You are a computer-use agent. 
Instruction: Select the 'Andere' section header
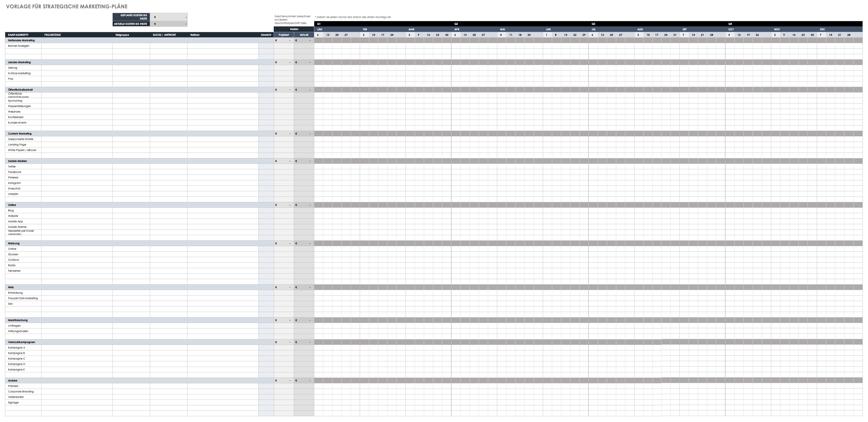pos(139,380)
